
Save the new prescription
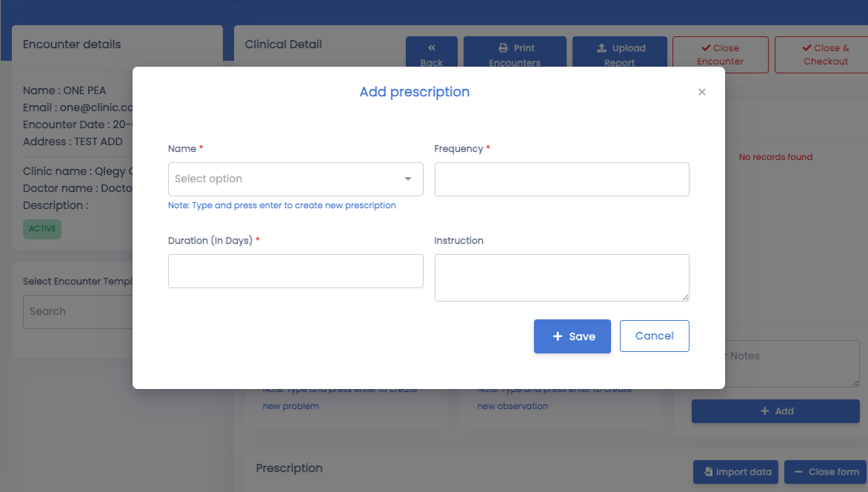pos(572,336)
